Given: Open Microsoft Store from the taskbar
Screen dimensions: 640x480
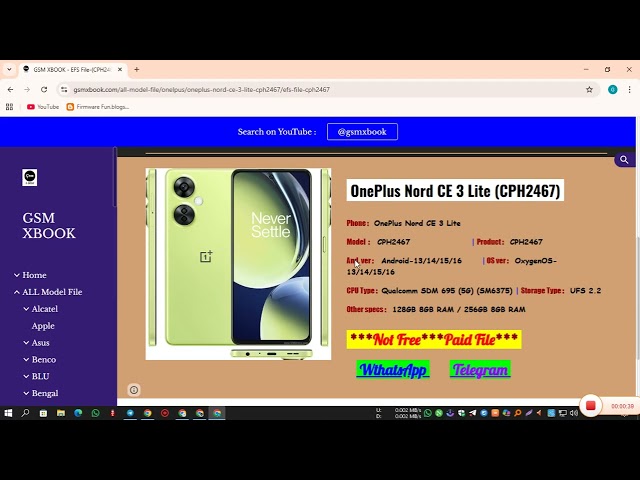Looking at the screenshot, I should [x=43, y=413].
